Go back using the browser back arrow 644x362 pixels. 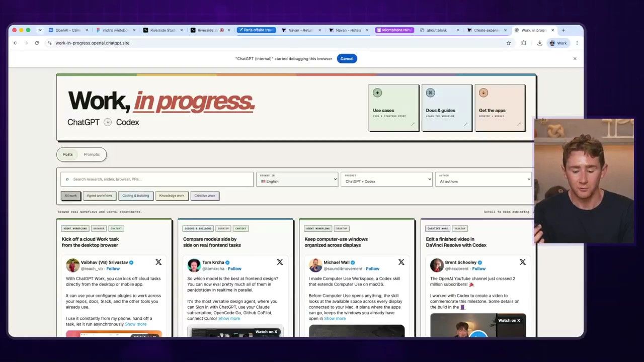tap(15, 43)
